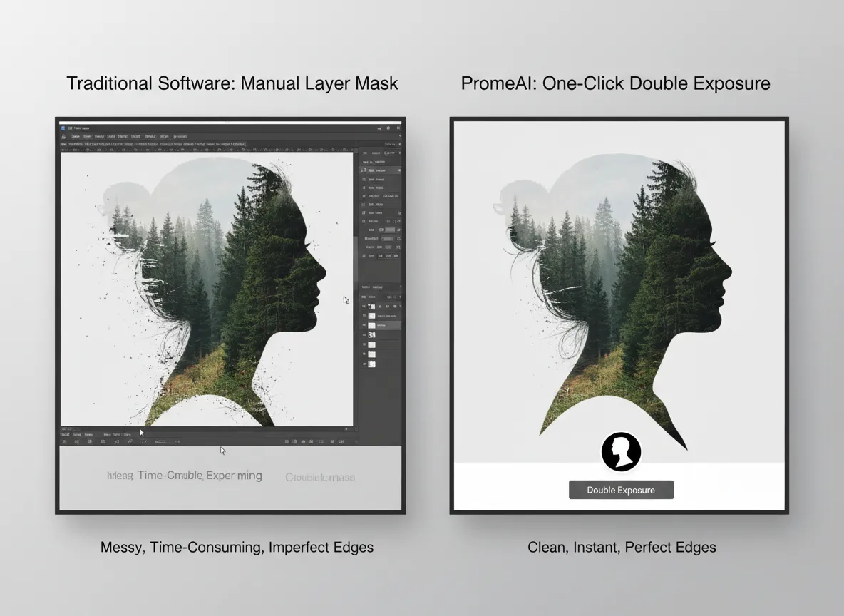Toggle visibility of the highlighted selected layer
This screenshot has height=616, width=844.
coord(364,325)
